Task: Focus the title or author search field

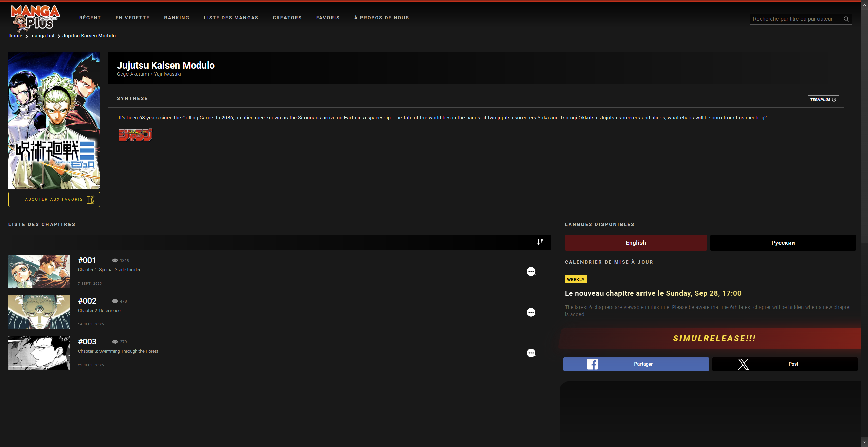Action: point(793,19)
